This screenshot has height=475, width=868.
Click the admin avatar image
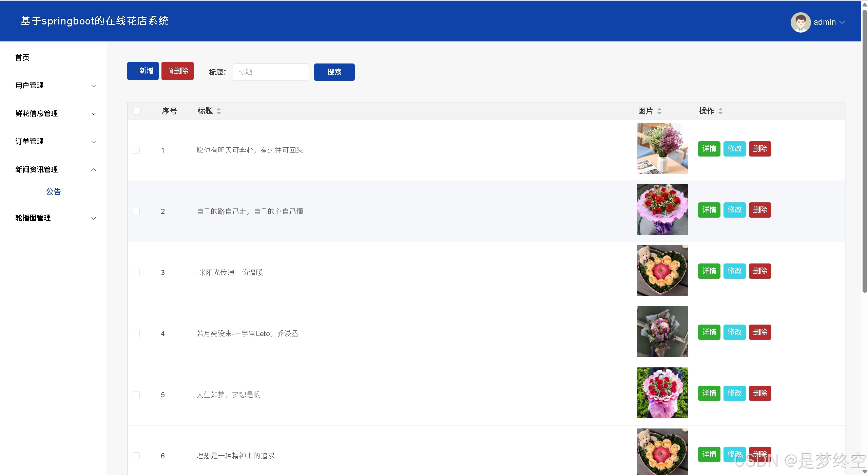(800, 22)
